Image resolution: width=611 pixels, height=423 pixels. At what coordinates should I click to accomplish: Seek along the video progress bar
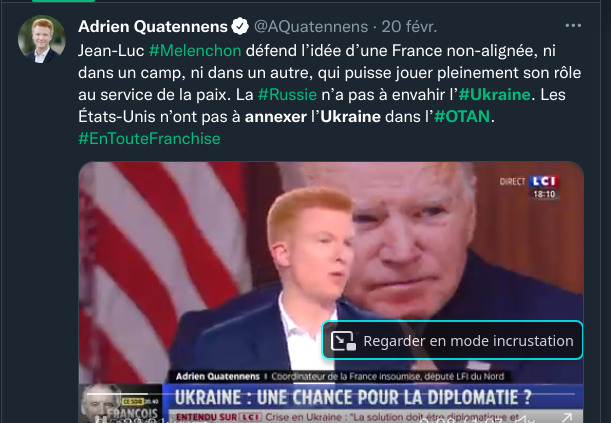[330, 394]
